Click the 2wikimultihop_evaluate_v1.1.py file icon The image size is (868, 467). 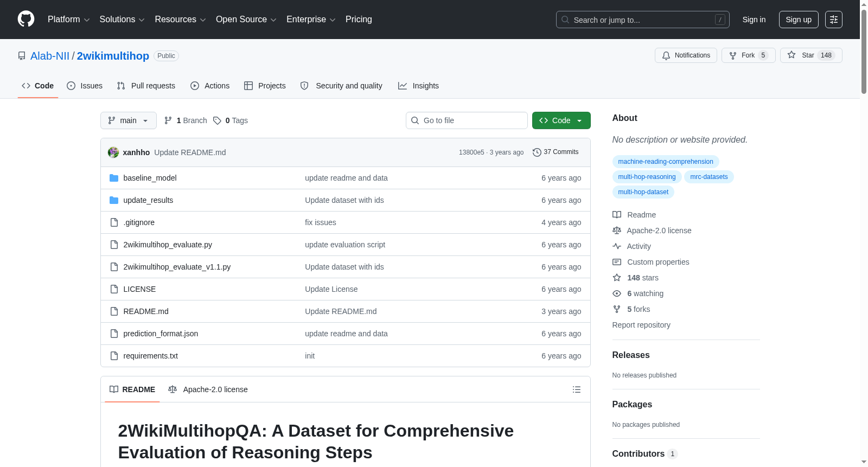114,267
